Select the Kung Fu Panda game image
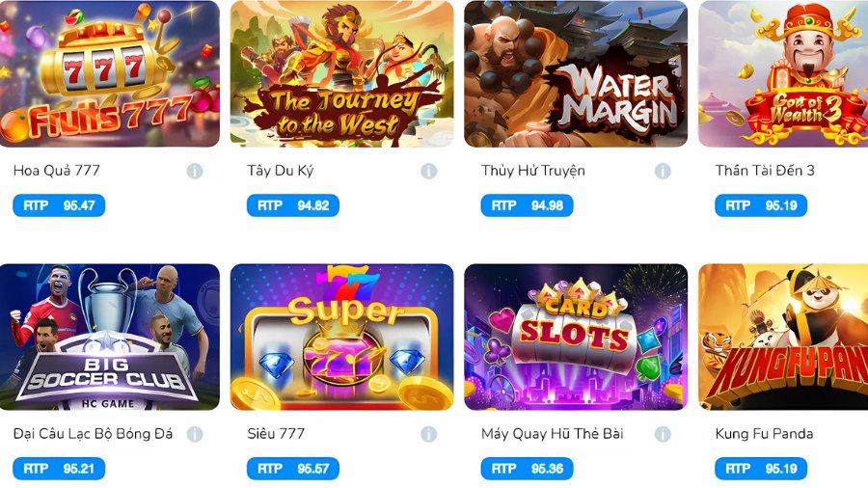Viewport: 868px width, 488px height. coord(783,337)
